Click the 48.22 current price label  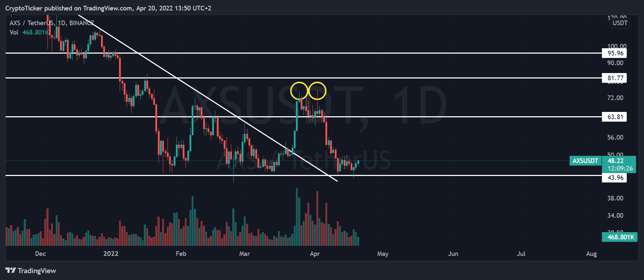[x=616, y=161]
